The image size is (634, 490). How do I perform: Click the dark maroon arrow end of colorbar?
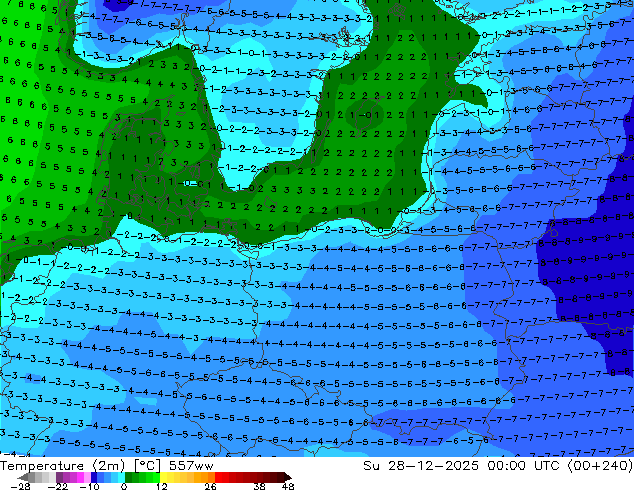coord(287,477)
